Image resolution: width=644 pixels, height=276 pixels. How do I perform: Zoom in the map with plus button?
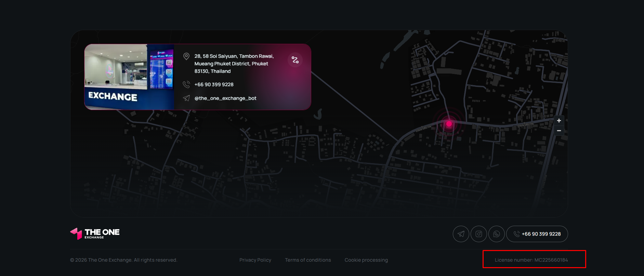tap(559, 120)
